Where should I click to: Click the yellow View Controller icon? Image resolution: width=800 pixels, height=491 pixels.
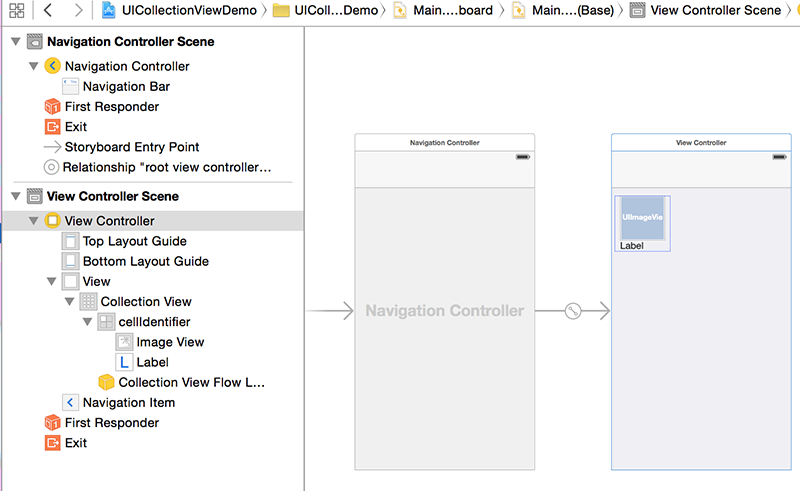click(x=52, y=220)
